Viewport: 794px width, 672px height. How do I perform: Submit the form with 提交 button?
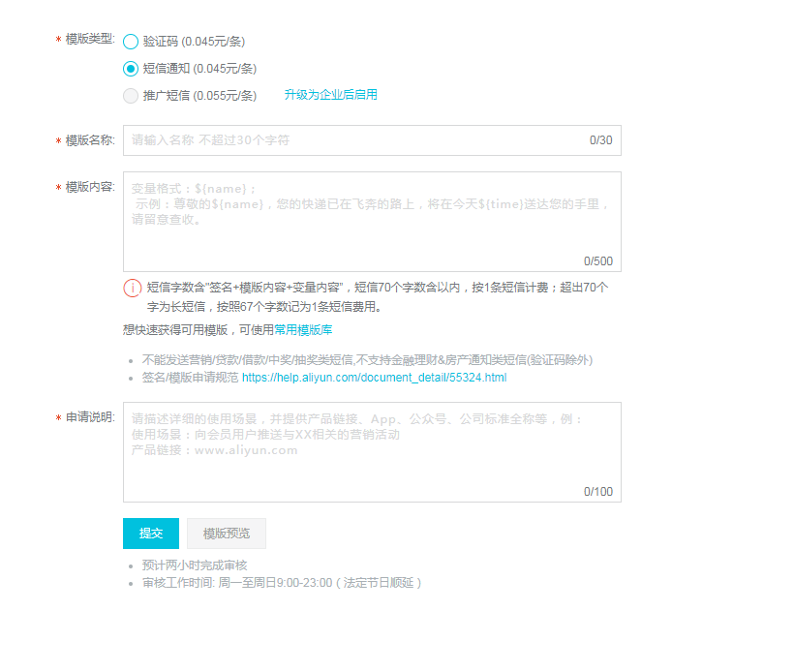coord(151,534)
